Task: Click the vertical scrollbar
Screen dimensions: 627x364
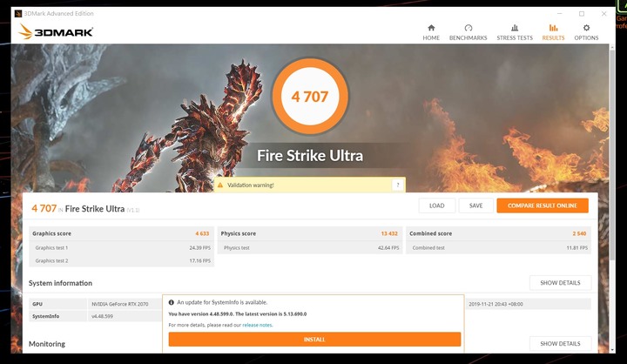Action: tap(612, 155)
